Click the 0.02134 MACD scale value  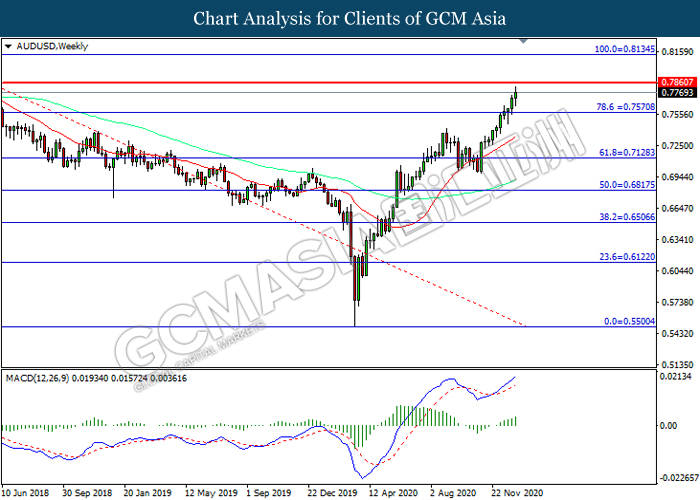click(676, 376)
